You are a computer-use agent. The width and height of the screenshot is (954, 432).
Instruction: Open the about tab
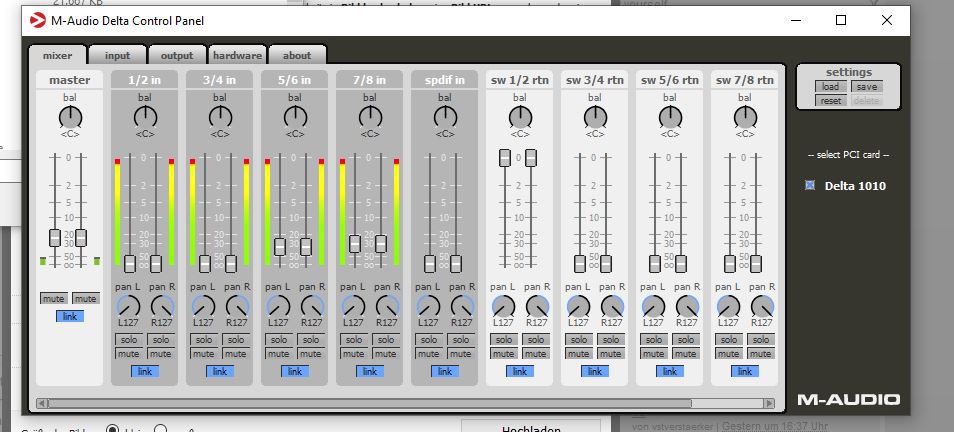point(297,55)
